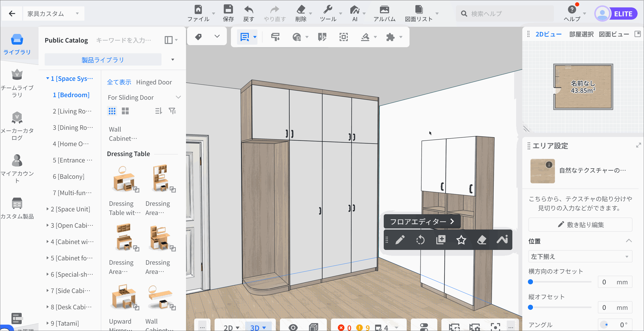Image resolution: width=644 pixels, height=331 pixels.
Task: Click the globe material replace icon
Action: pos(297,37)
